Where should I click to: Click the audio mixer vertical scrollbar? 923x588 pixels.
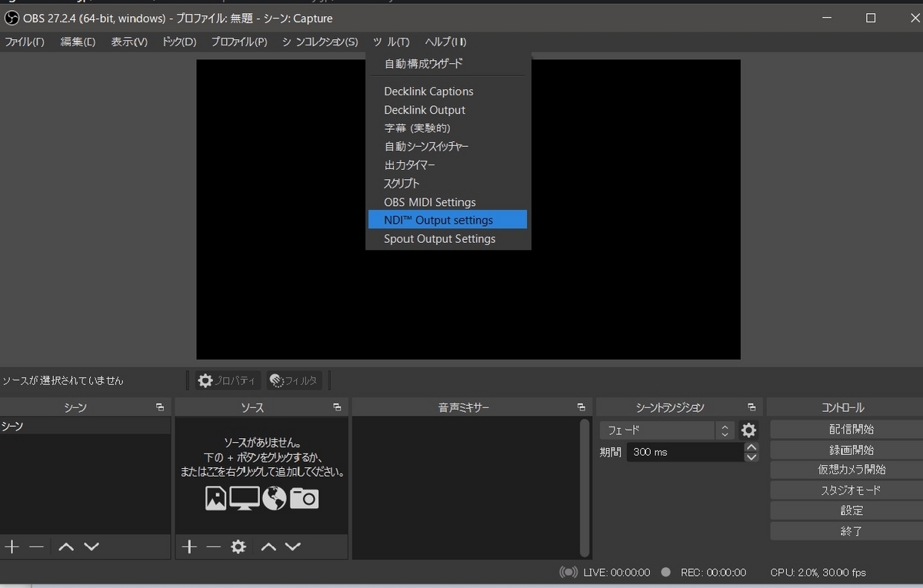585,487
